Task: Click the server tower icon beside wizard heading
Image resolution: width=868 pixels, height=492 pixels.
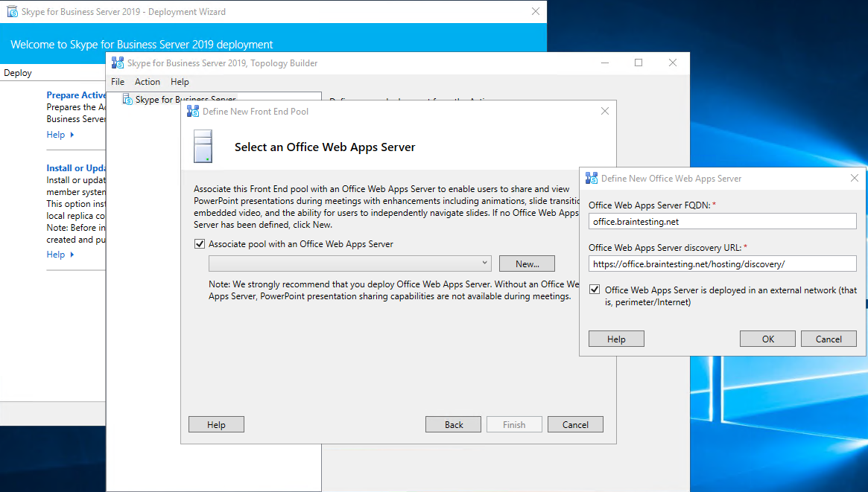Action: 203,147
